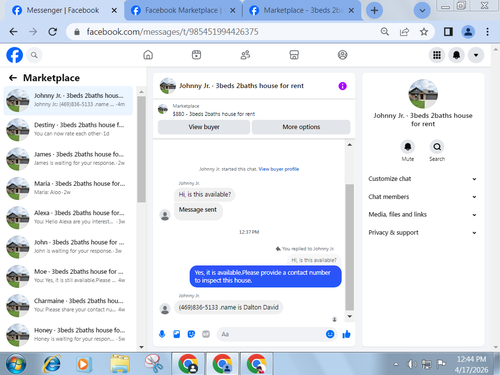The height and width of the screenshot is (375, 500).
Task: Share this page via share icon
Action: tap(404, 32)
